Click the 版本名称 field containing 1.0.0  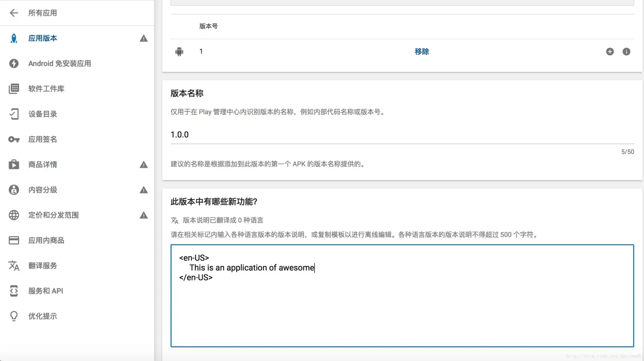[402, 135]
